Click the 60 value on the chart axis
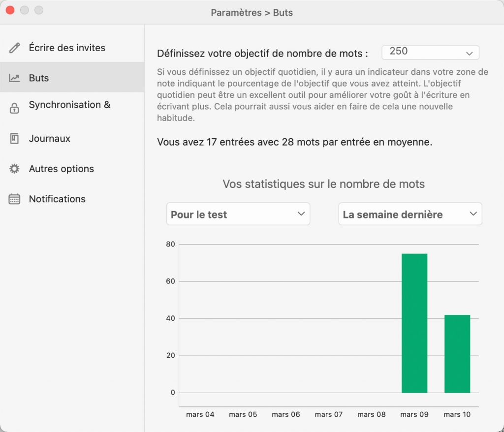504x432 pixels. coord(170,281)
